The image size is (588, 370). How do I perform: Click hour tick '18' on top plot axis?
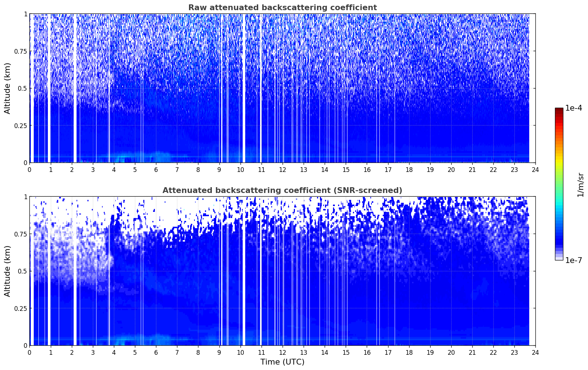(409, 169)
